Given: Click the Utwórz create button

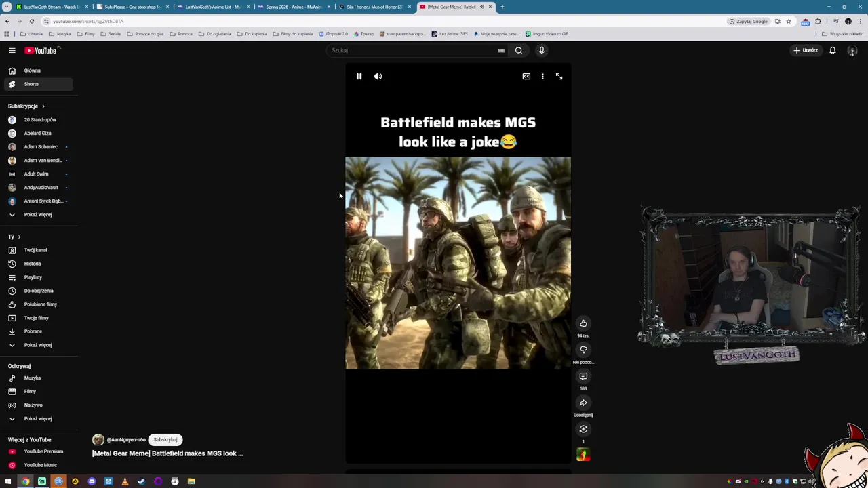Looking at the screenshot, I should [x=806, y=50].
